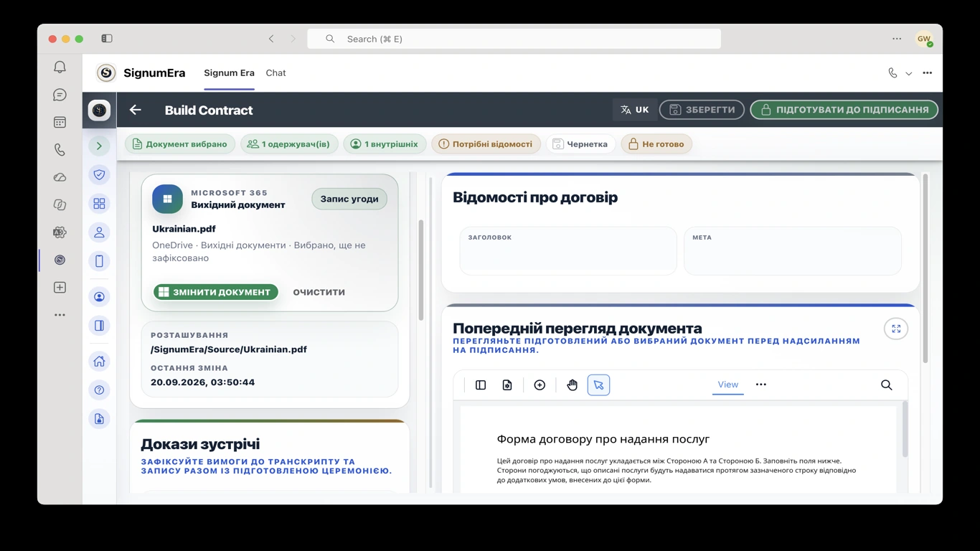Click the ЗМІНИТИ ДОКУМЕНТ button
Screen dimensions: 980x551
point(215,292)
